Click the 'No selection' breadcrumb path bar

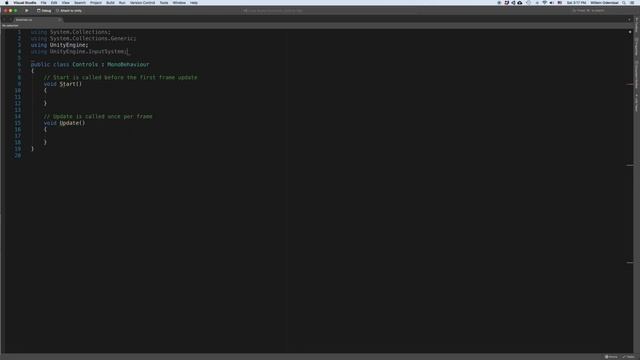[x=10, y=25]
